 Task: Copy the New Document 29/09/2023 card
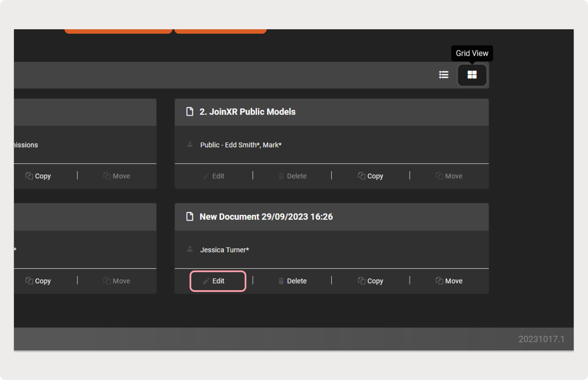(371, 281)
